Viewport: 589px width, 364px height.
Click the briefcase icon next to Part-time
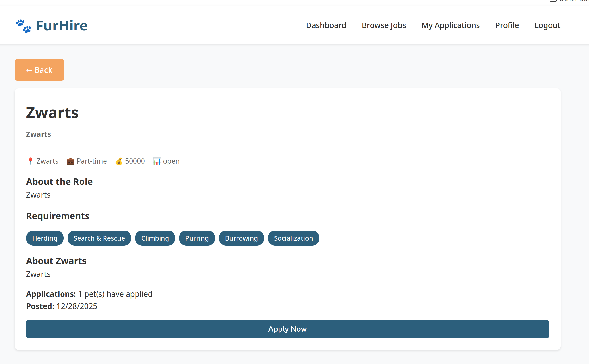point(70,161)
